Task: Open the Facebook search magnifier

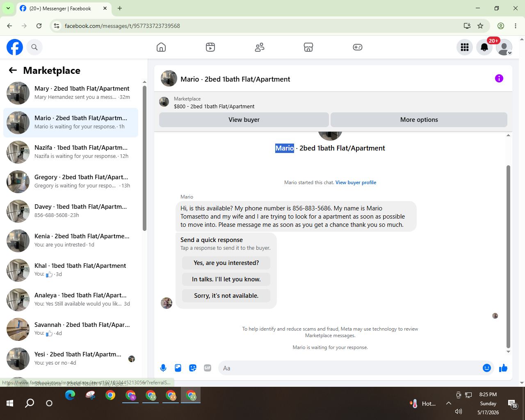Action: click(34, 47)
